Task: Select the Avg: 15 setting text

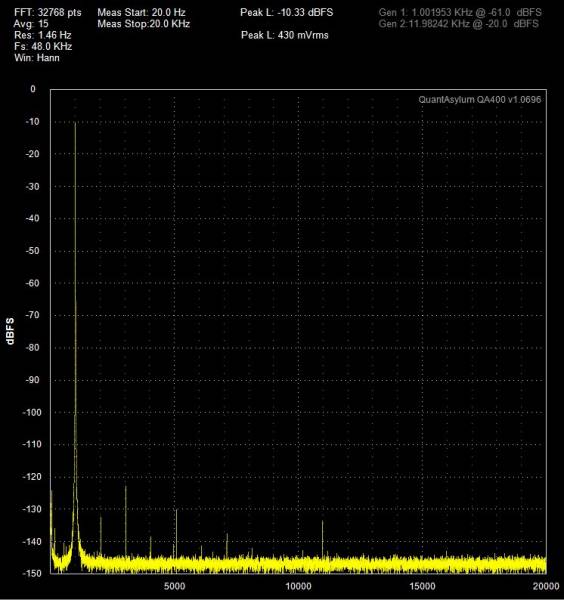Action: tap(31, 24)
